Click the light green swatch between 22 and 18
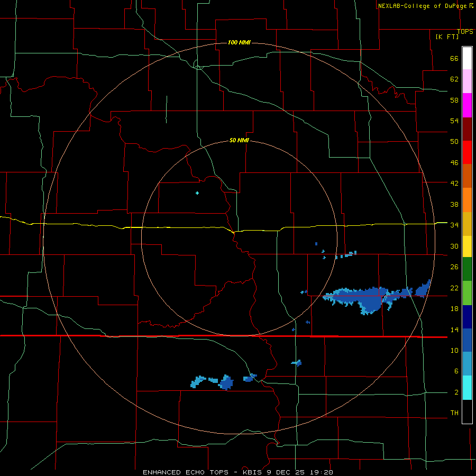476x476 pixels. [x=467, y=293]
